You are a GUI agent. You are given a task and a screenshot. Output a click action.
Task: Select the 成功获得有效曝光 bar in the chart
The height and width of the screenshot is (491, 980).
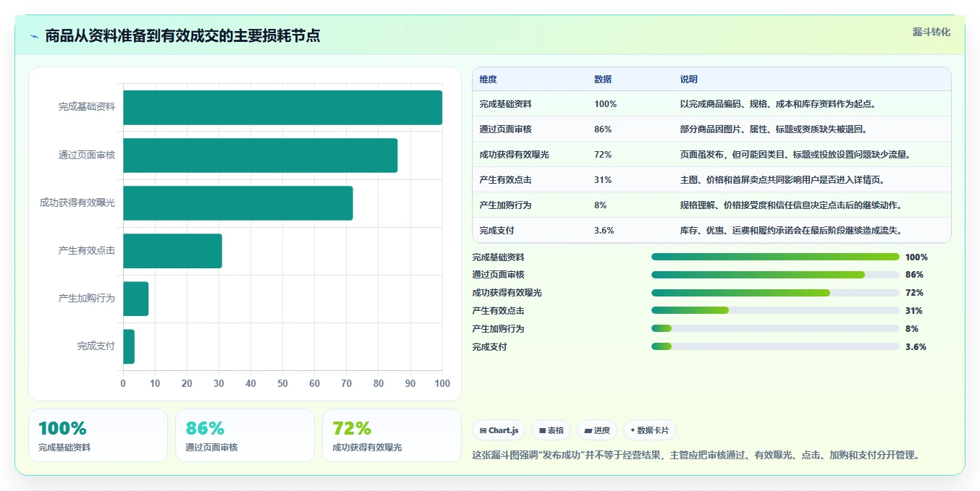coord(237,203)
